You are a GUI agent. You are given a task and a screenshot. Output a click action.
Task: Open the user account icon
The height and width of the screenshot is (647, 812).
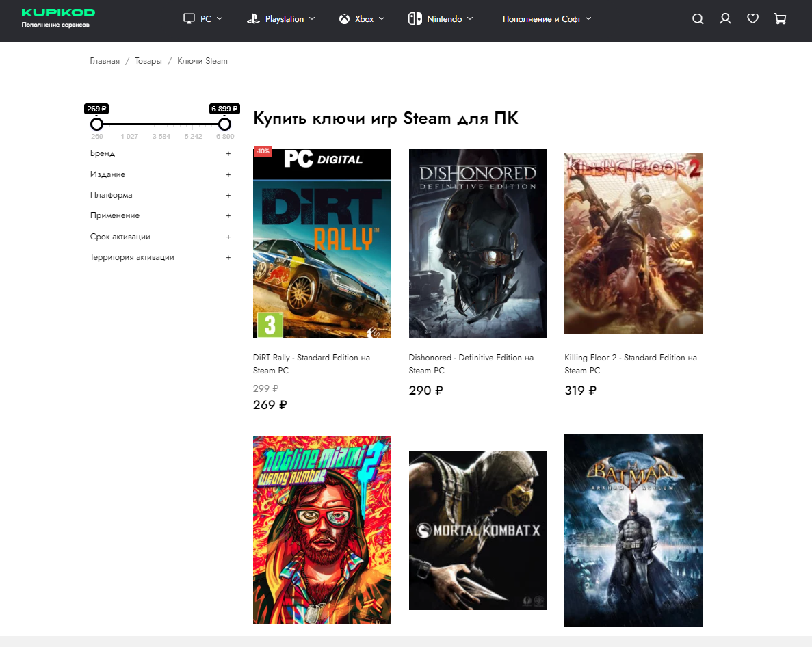click(725, 18)
